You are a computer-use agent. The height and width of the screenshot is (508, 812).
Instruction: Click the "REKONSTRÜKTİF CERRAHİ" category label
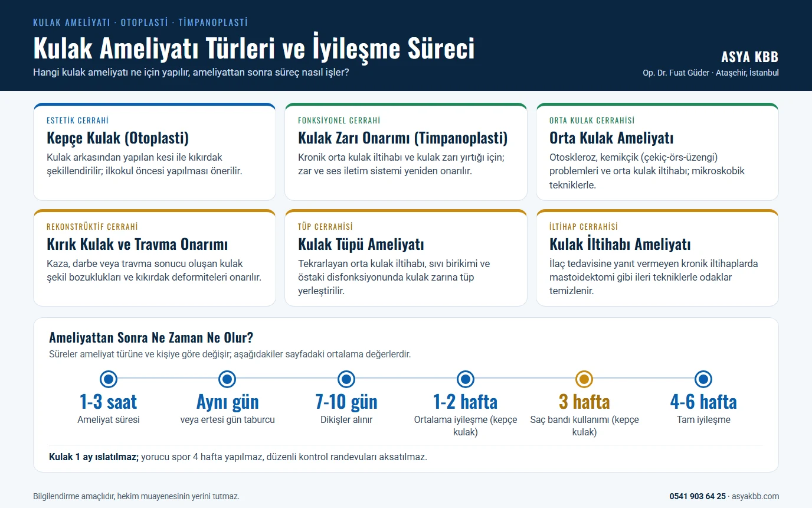92,227
